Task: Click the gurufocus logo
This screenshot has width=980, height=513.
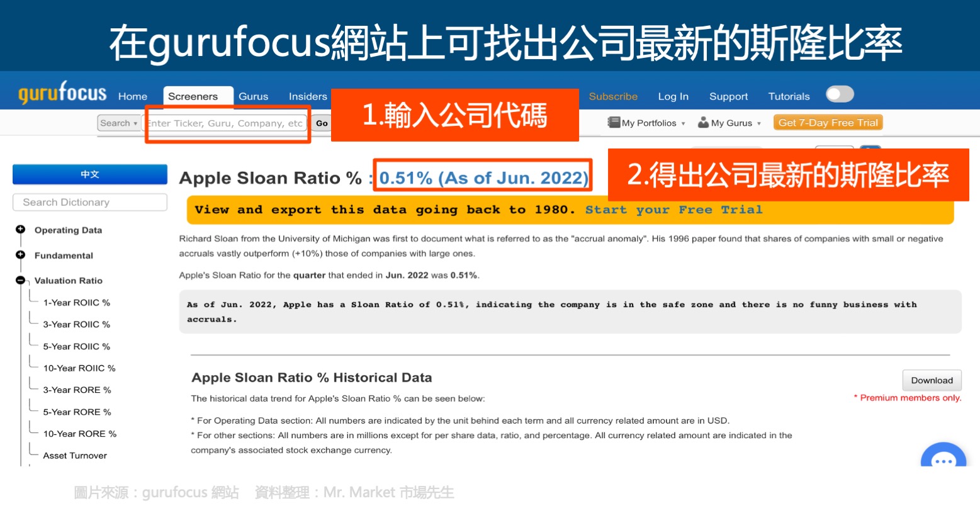Action: (x=62, y=93)
